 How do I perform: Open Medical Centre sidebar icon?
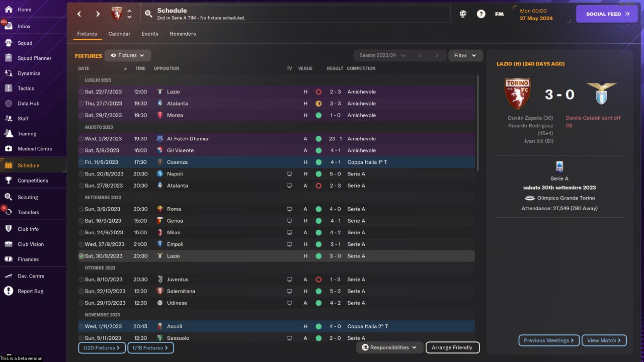point(9,149)
